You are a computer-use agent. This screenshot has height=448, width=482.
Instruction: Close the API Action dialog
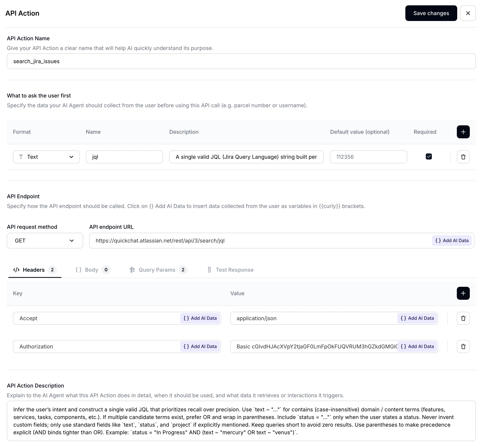pos(468,13)
